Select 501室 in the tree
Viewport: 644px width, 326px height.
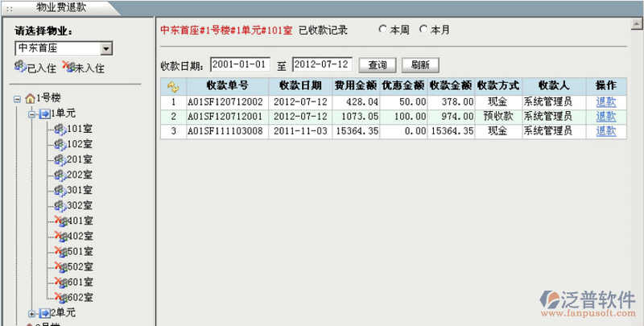tap(80, 252)
